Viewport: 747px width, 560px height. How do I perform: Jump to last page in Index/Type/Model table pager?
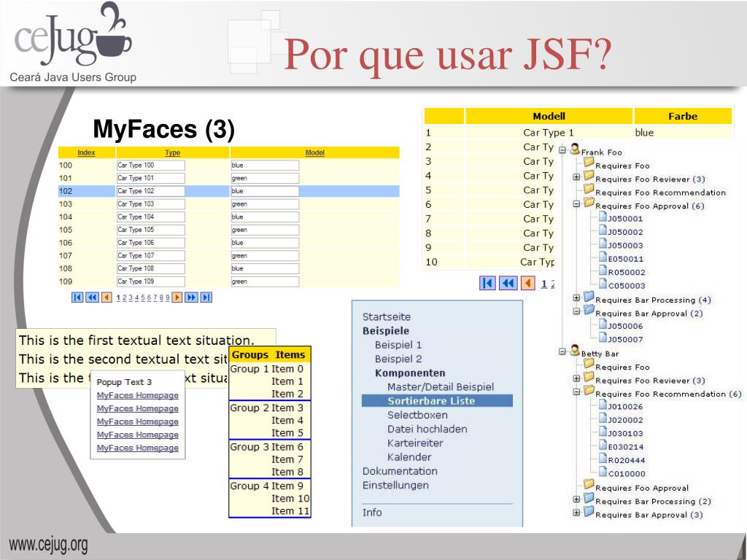click(x=206, y=297)
